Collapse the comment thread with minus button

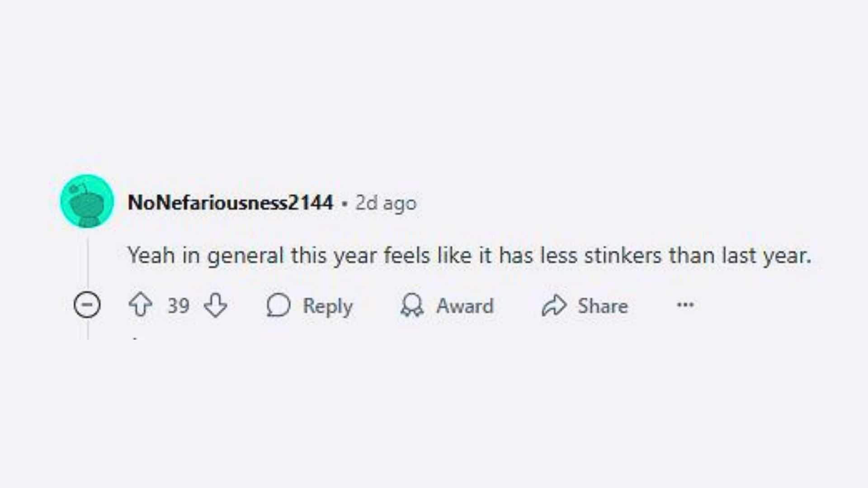(87, 305)
